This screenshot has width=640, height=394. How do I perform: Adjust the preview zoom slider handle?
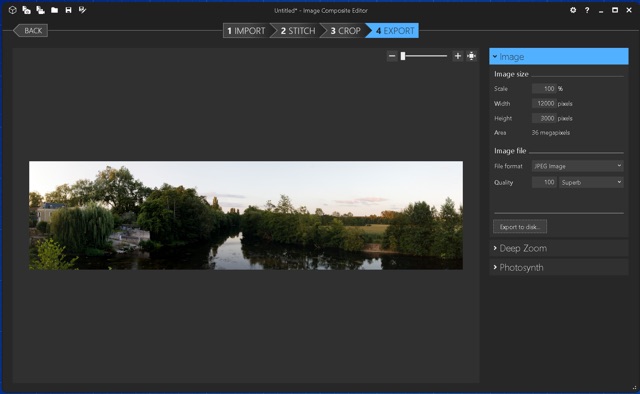pos(403,56)
